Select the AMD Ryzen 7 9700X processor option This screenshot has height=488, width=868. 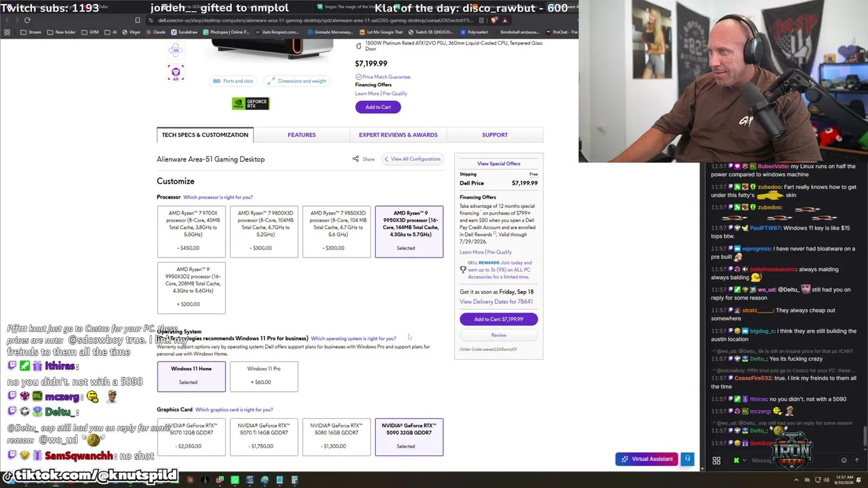point(191,231)
